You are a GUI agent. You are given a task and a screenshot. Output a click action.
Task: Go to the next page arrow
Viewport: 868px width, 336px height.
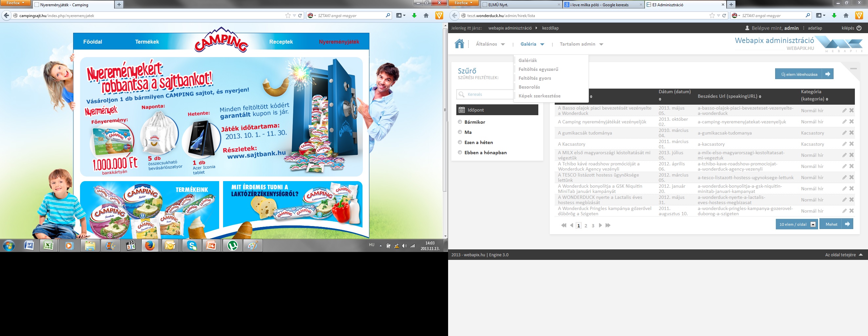(x=600, y=225)
